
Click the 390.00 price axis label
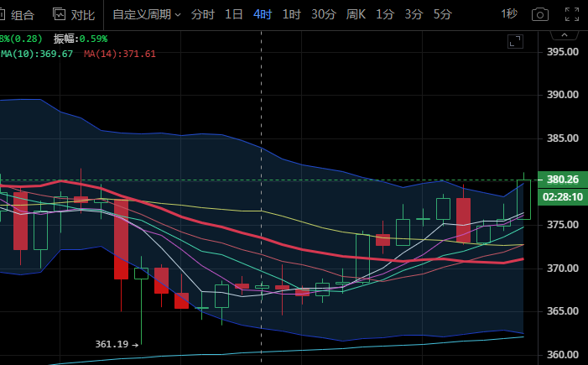pos(563,95)
